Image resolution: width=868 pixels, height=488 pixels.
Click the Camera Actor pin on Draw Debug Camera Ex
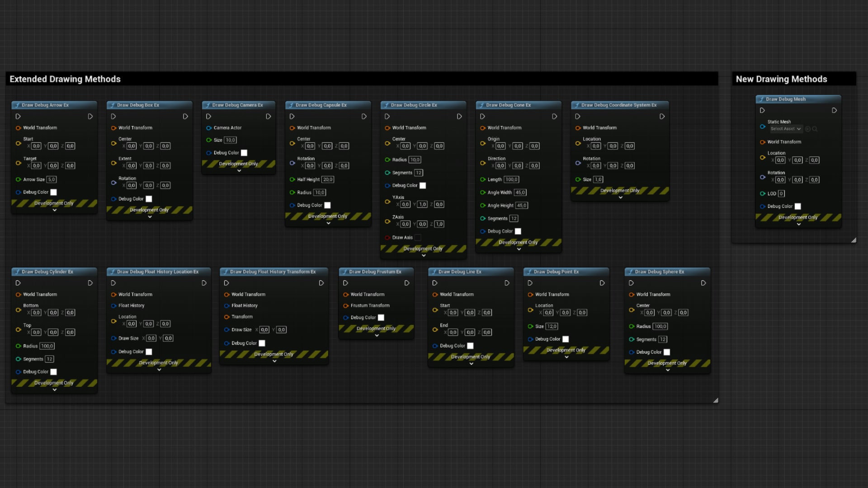point(208,128)
